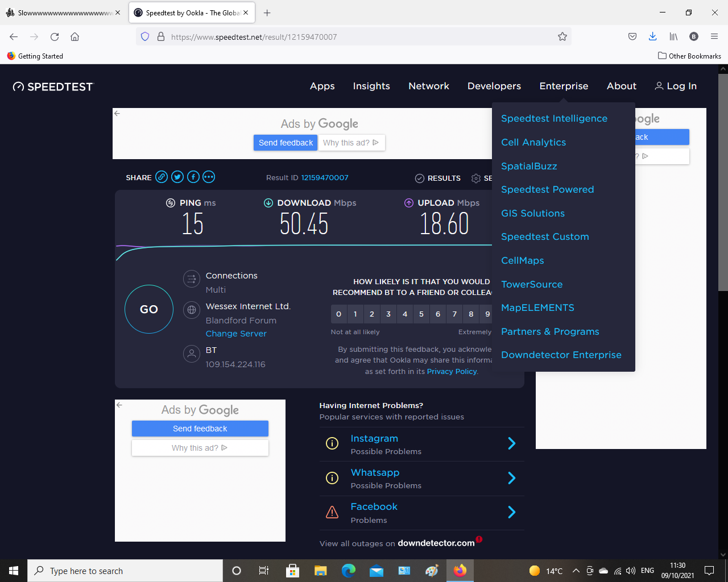Image resolution: width=728 pixels, height=582 pixels.
Task: Click Send feedback in top ad
Action: (x=286, y=143)
